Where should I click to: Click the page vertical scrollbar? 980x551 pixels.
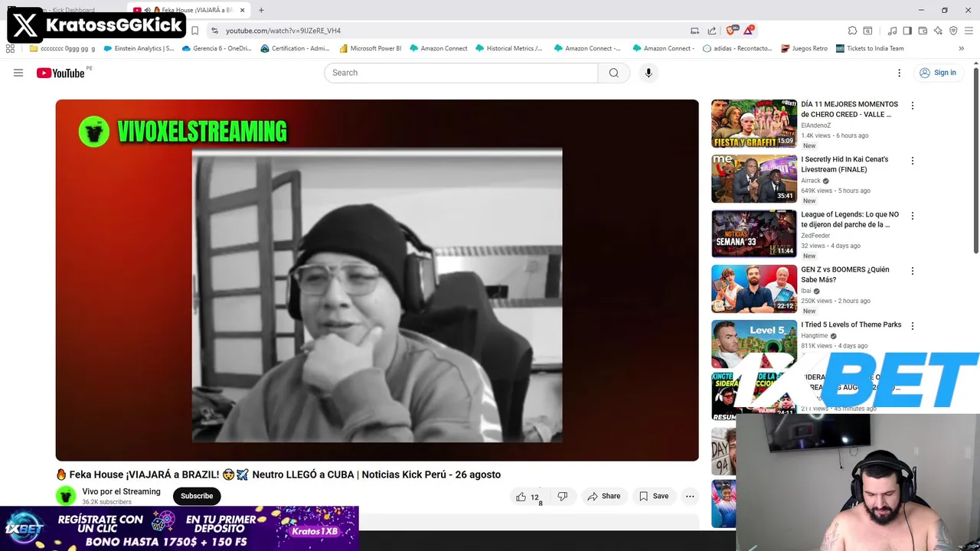click(x=976, y=161)
